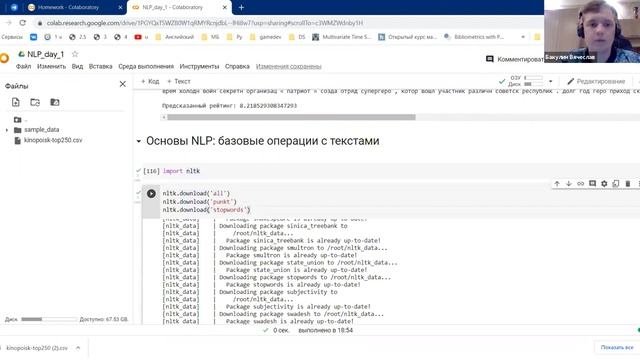
Task: Click the disk usage bar
Action: click(49, 319)
